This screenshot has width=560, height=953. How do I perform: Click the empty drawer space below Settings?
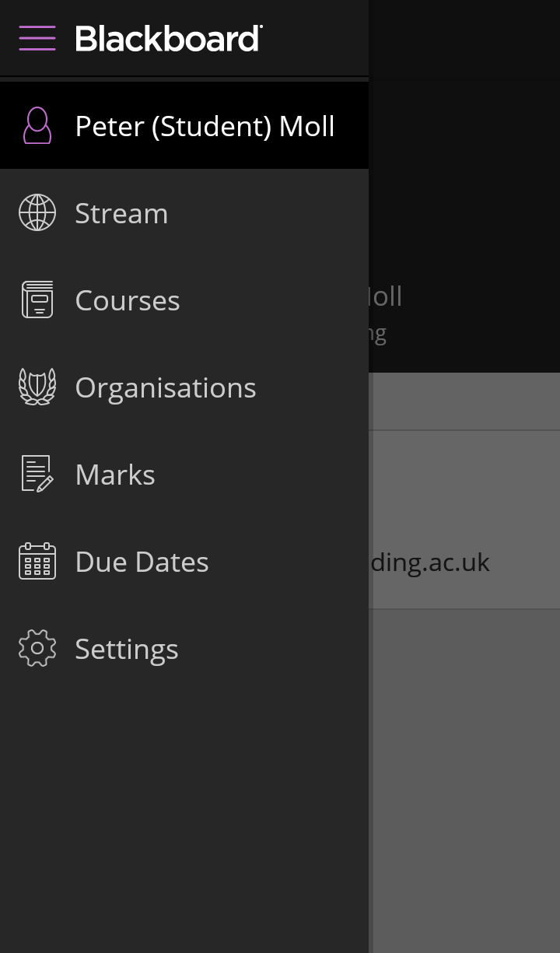pos(184,809)
